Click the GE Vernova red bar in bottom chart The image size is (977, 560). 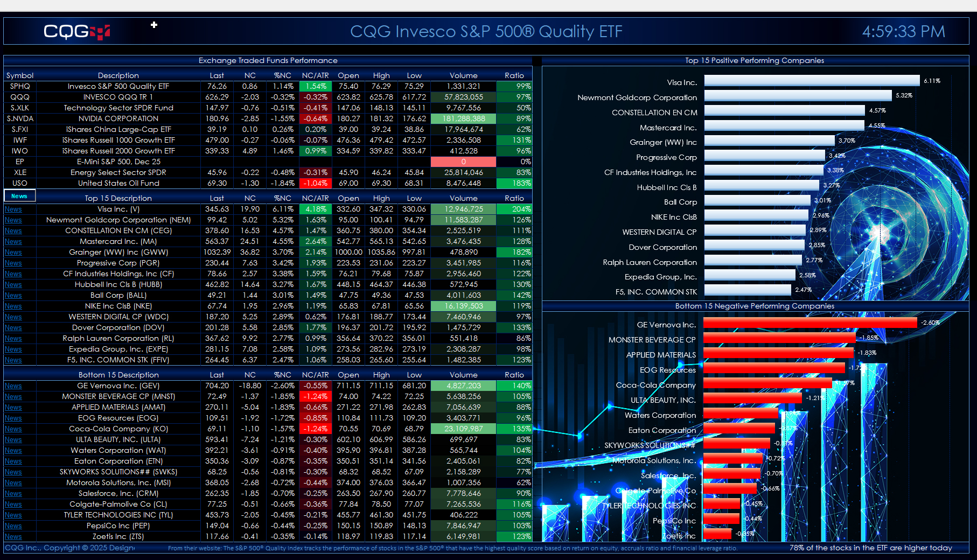click(x=809, y=323)
